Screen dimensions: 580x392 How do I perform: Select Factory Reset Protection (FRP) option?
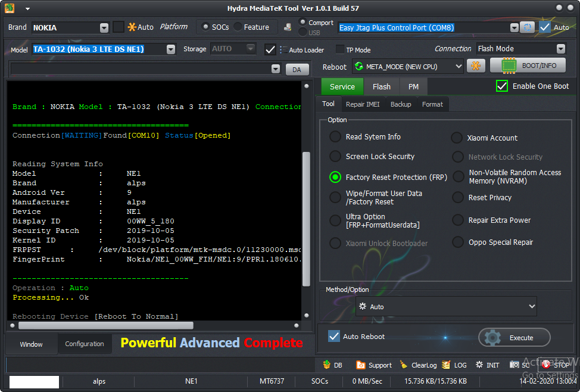335,178
